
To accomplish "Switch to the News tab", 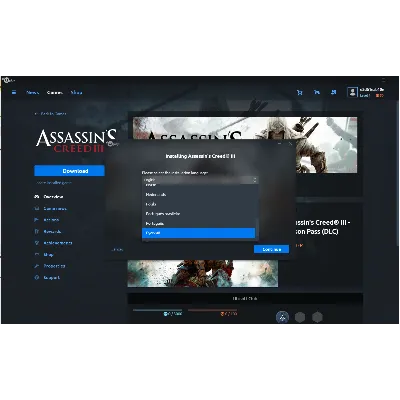I will (33, 92).
